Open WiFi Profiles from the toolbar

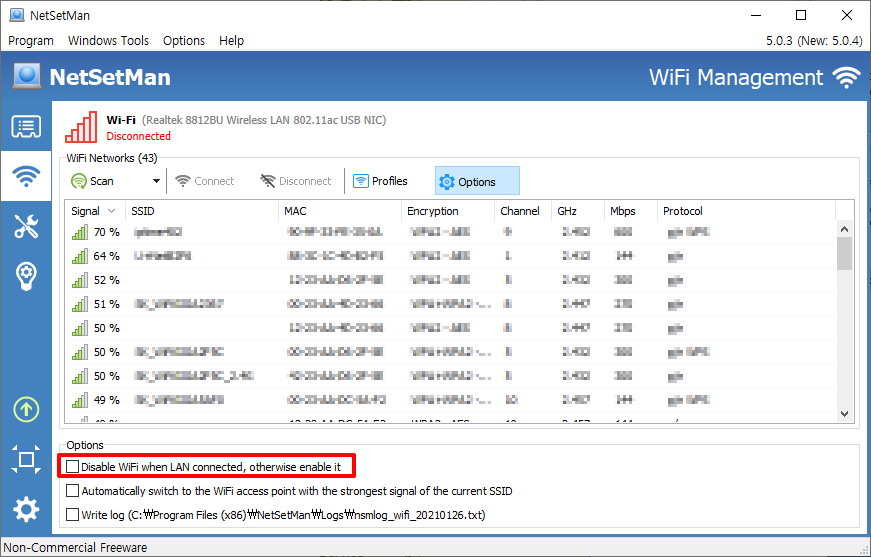pos(381,181)
